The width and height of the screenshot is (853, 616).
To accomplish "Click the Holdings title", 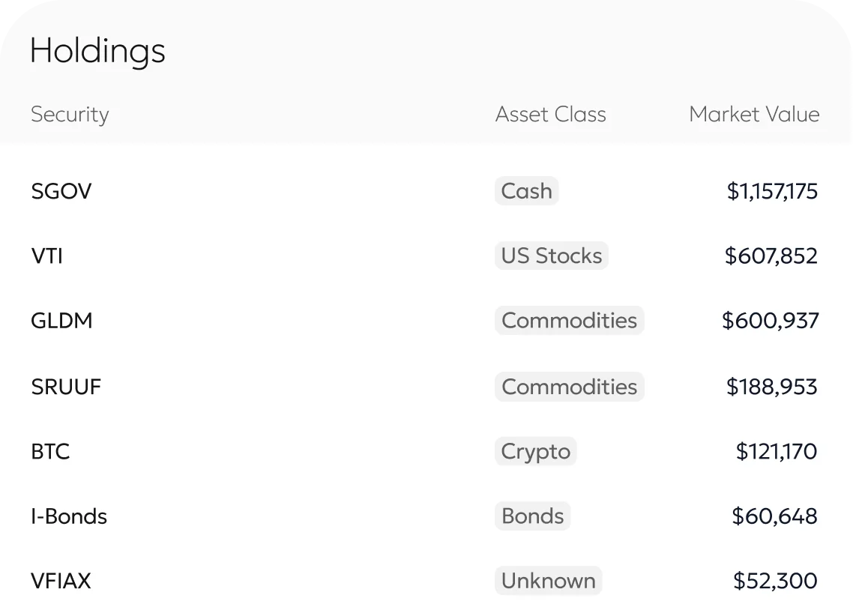I will pyautogui.click(x=97, y=51).
